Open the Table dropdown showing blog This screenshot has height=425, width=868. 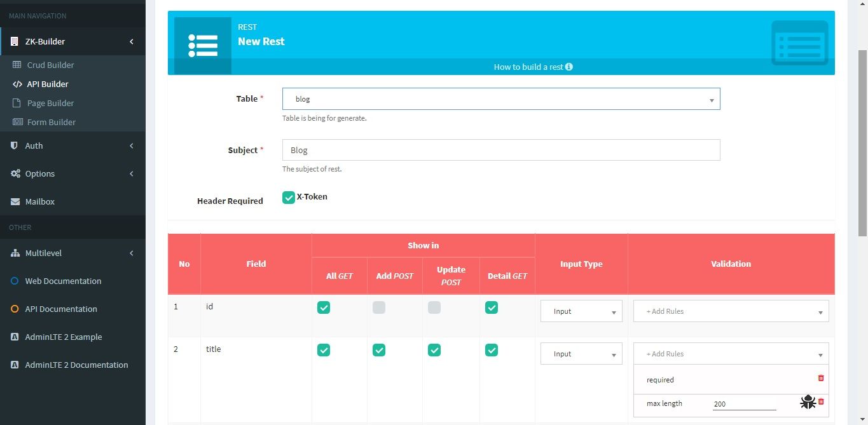tap(501, 99)
